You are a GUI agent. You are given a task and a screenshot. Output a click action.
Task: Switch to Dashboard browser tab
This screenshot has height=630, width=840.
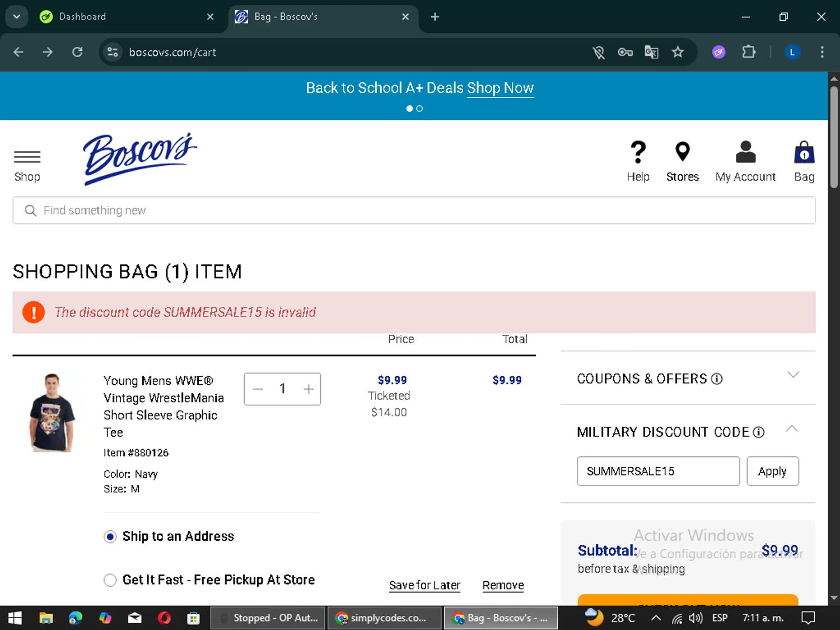coord(127,17)
